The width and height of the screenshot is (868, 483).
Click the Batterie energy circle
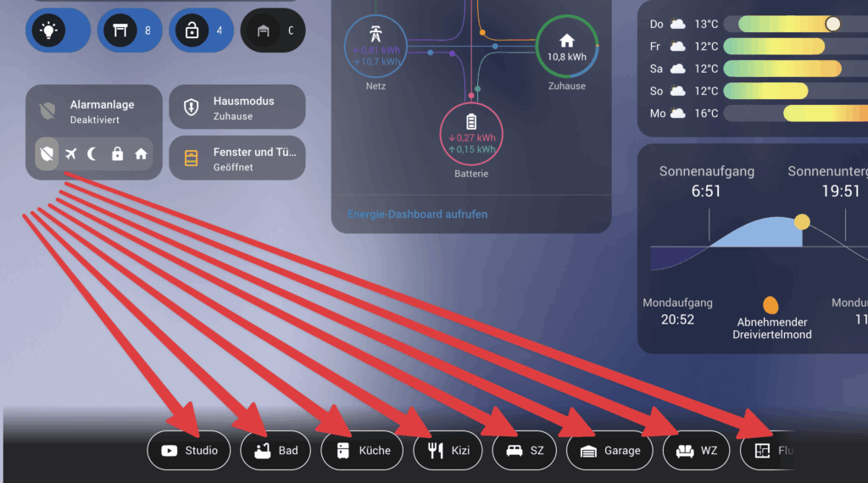tap(471, 135)
